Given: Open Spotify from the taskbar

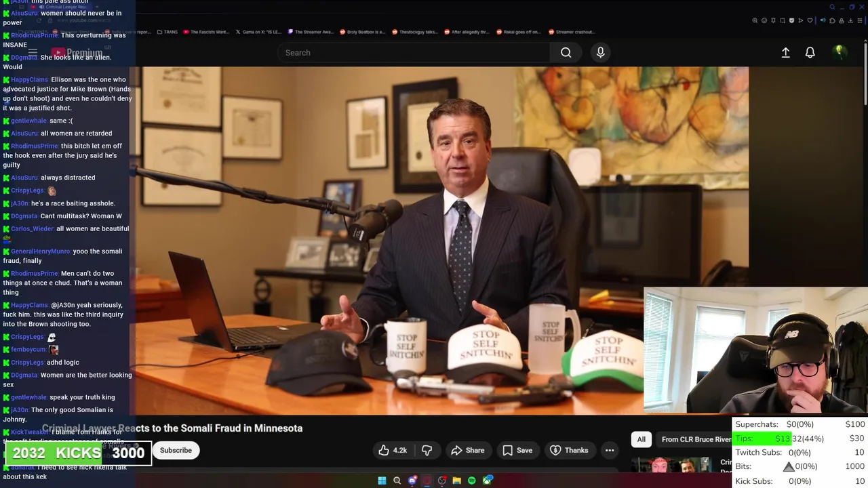Looking at the screenshot, I should (472, 481).
